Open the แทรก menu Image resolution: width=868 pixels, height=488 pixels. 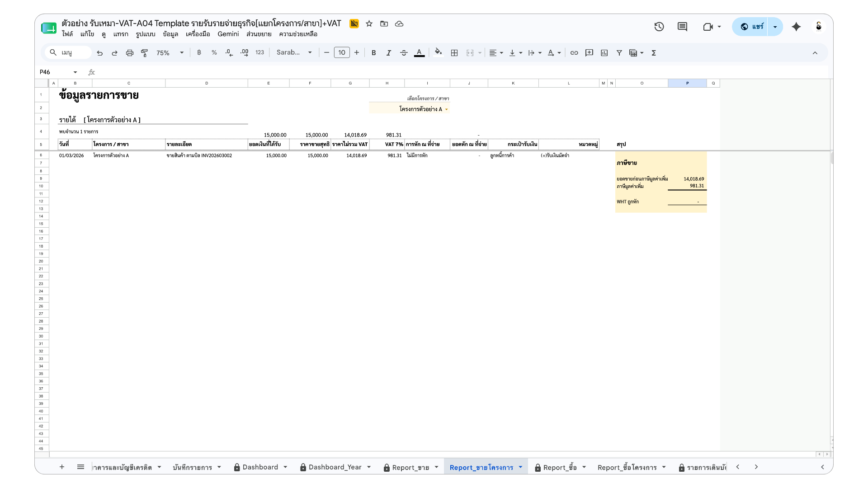click(121, 34)
